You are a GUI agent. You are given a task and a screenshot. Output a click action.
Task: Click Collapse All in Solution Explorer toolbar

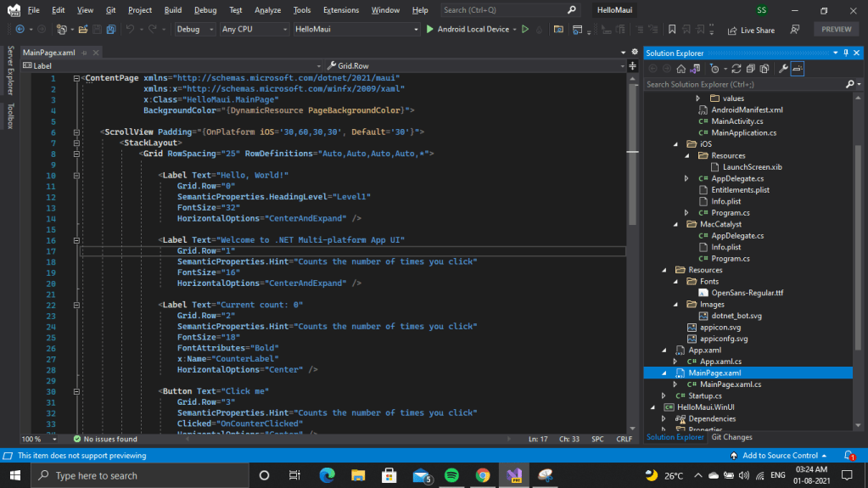749,69
